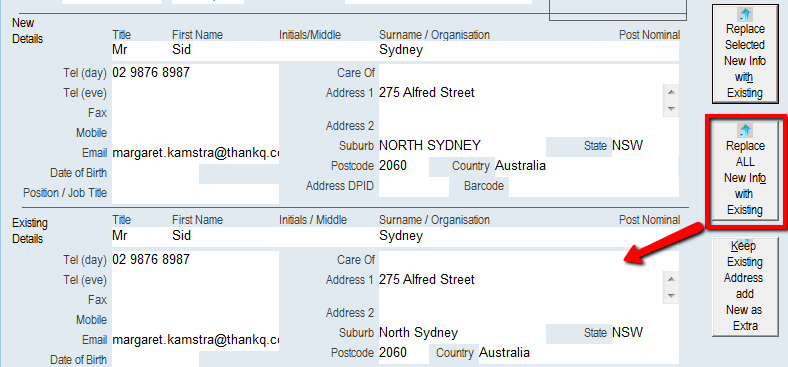Click Existing Details Address 1 scroll down arrow
788x367 pixels.
(x=671, y=296)
